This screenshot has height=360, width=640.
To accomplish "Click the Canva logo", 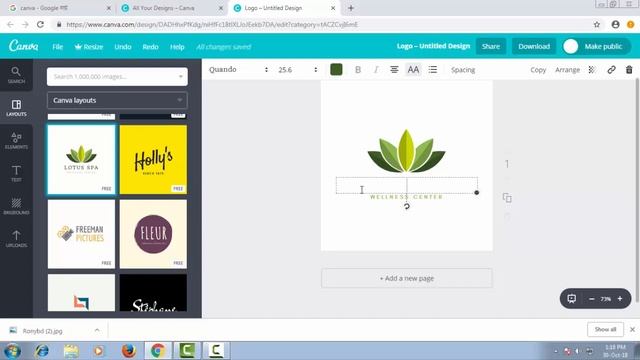I will 24,46.
